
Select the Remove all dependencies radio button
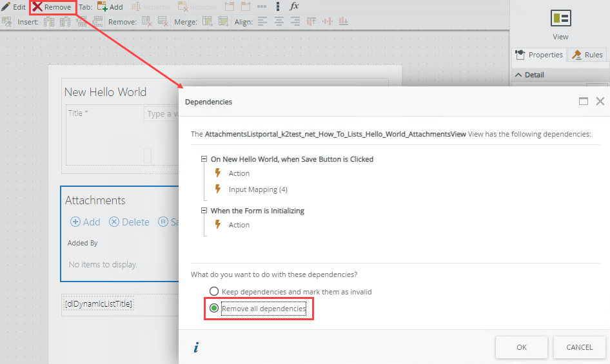214,309
